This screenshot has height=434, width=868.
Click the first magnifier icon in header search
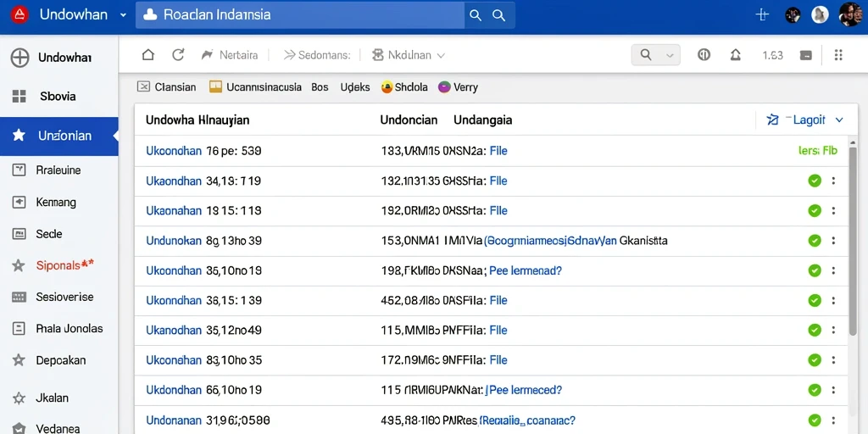(476, 15)
